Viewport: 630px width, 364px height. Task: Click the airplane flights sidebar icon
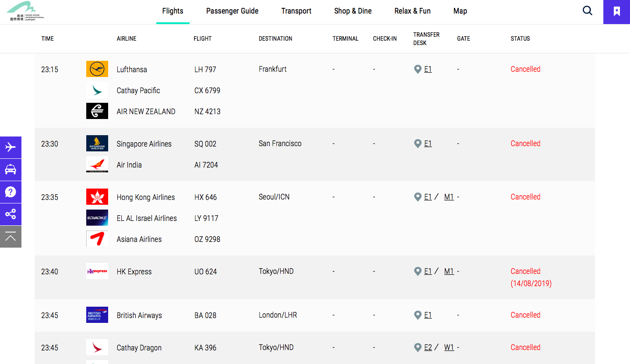(11, 147)
